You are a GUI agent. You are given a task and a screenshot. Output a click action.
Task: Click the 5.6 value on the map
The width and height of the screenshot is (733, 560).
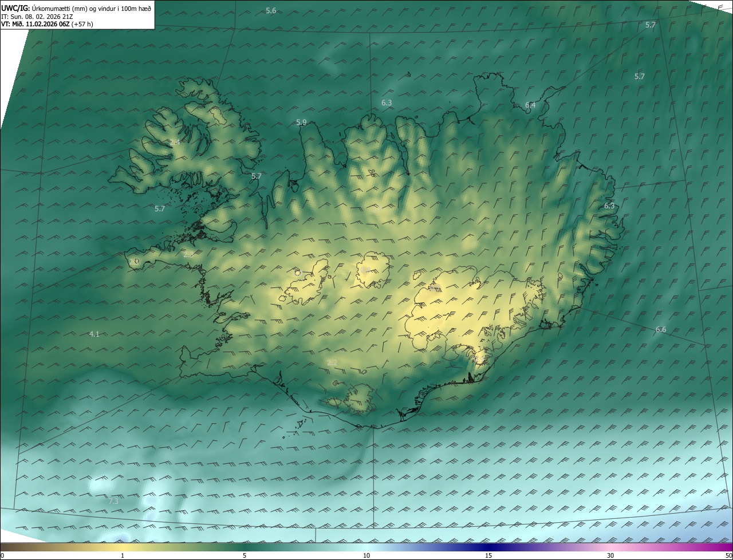[271, 11]
